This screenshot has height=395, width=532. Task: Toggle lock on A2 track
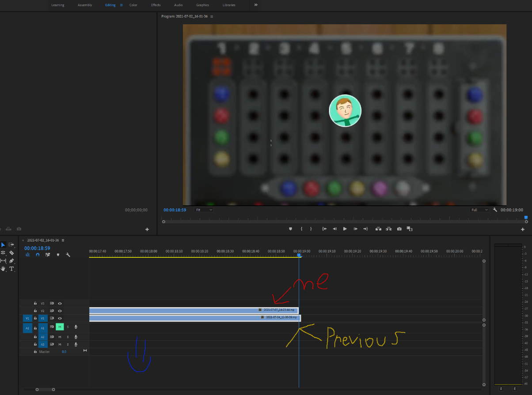coord(35,337)
